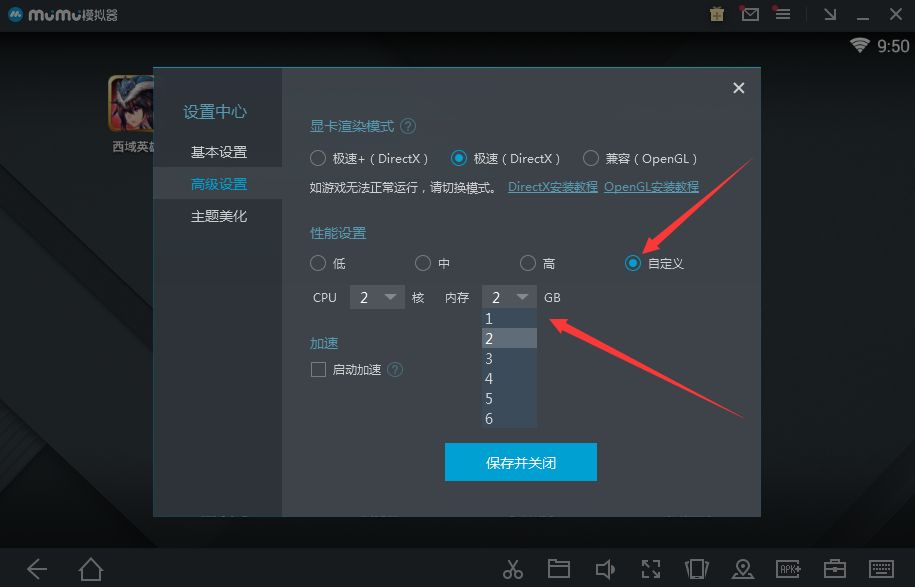Click the rotate screen shake icon
This screenshot has height=587, width=915.
[696, 569]
